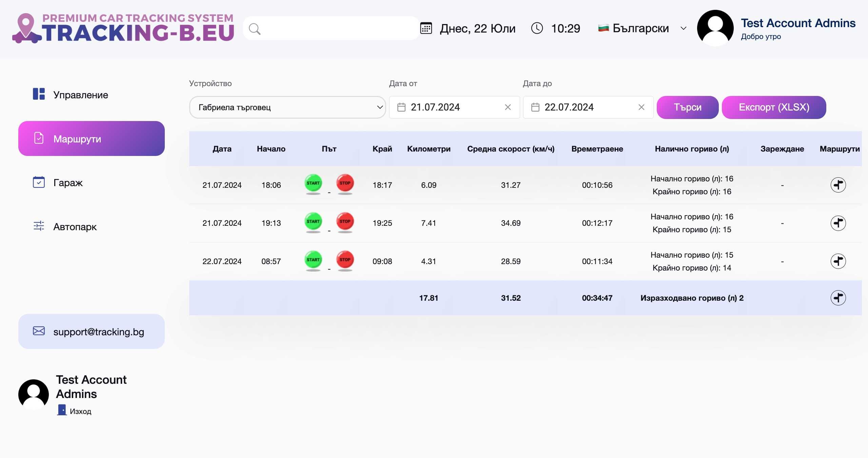Image resolution: width=868 pixels, height=458 pixels.
Task: Click the green START icon of the 18:06 trip
Action: point(313,184)
